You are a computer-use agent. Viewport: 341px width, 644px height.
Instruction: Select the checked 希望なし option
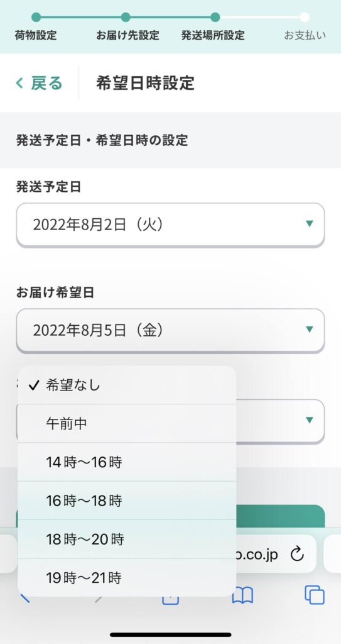click(127, 386)
